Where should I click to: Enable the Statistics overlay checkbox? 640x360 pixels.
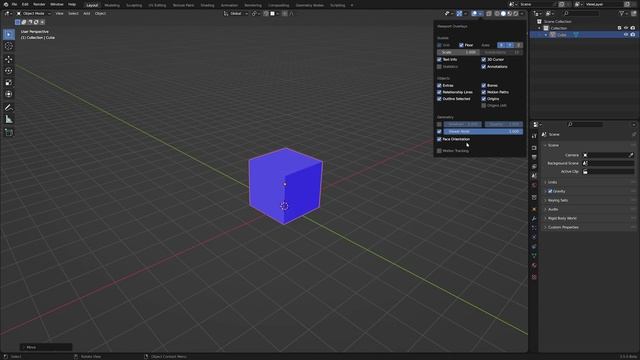(x=439, y=67)
